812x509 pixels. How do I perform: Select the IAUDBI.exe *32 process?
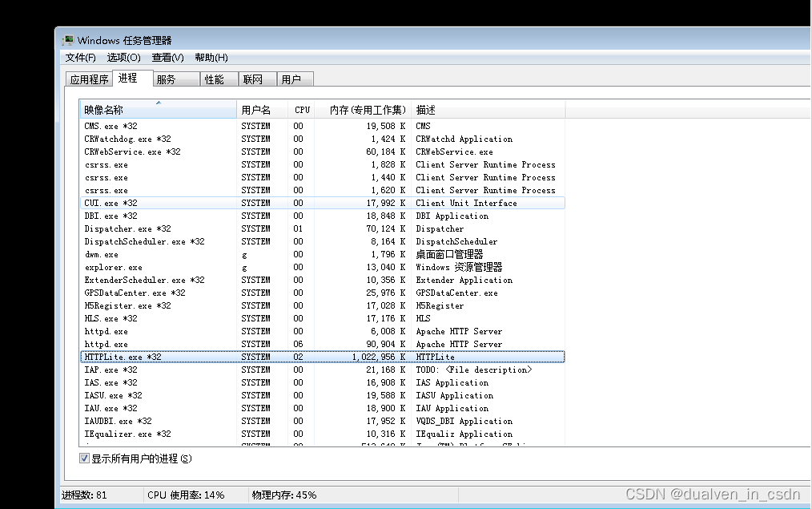point(322,421)
